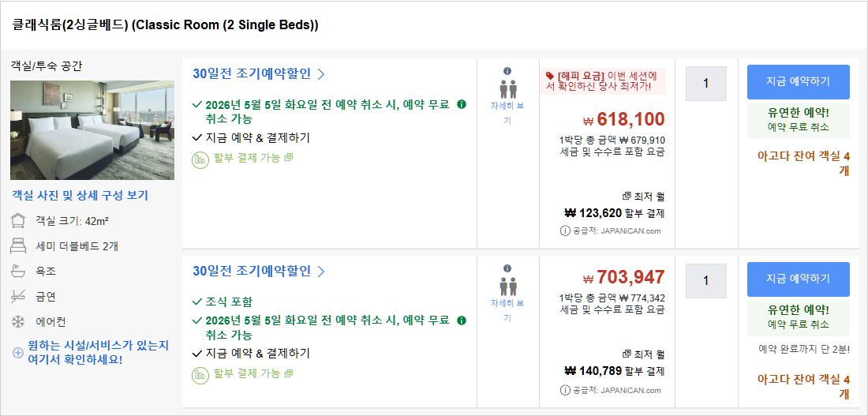
Task: Click the supplier info icon for first offer
Action: (x=565, y=231)
